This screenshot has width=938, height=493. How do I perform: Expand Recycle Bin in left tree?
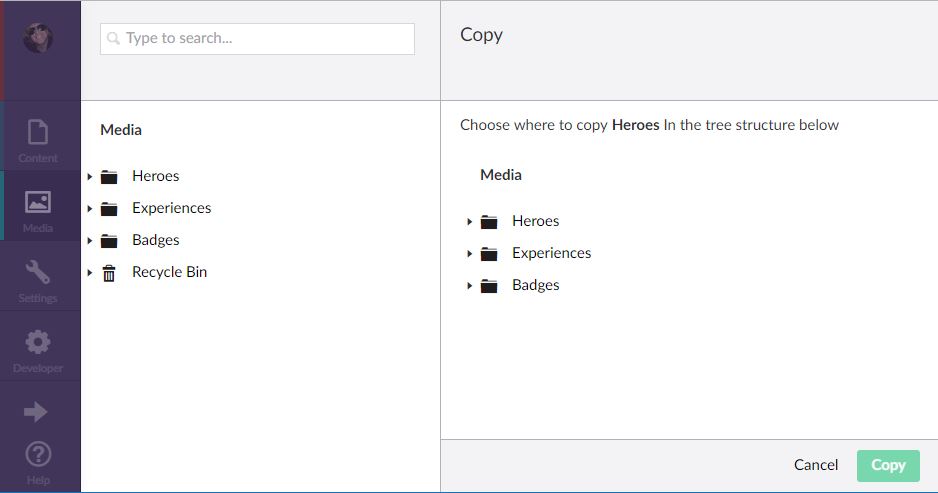(x=90, y=273)
